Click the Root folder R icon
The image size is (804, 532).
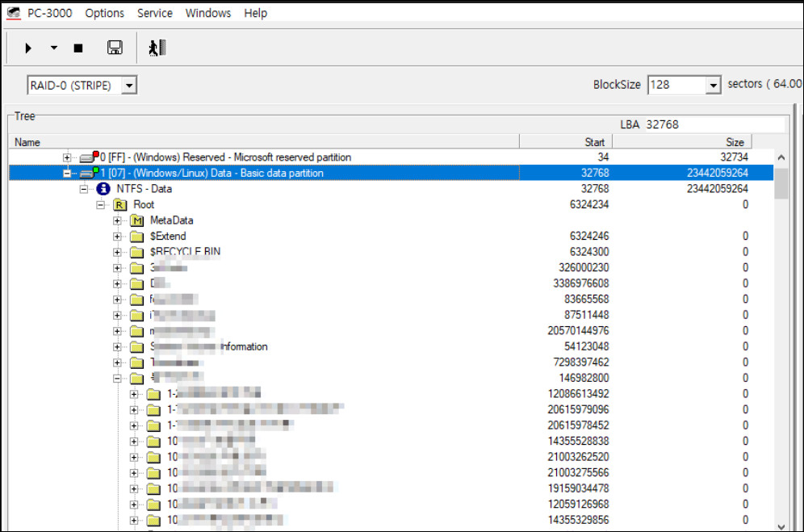point(120,205)
